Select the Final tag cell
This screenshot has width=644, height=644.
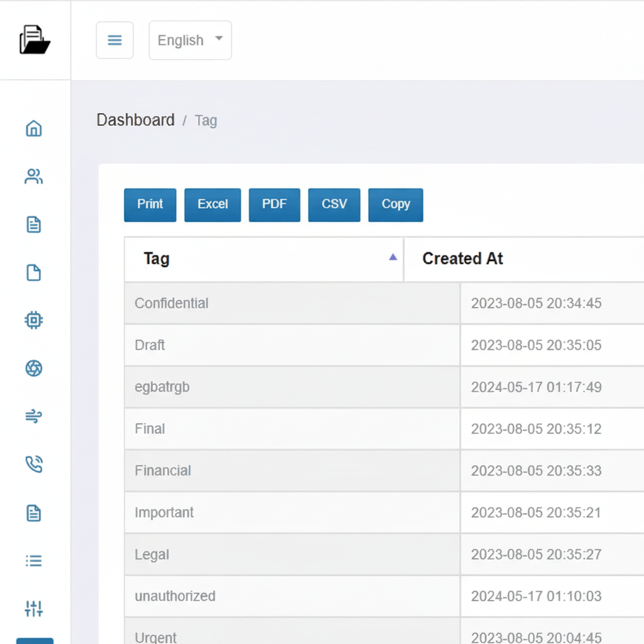(292, 429)
